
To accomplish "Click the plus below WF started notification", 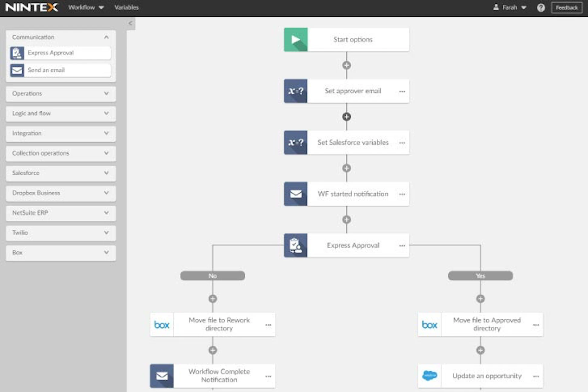I will pos(347,219).
